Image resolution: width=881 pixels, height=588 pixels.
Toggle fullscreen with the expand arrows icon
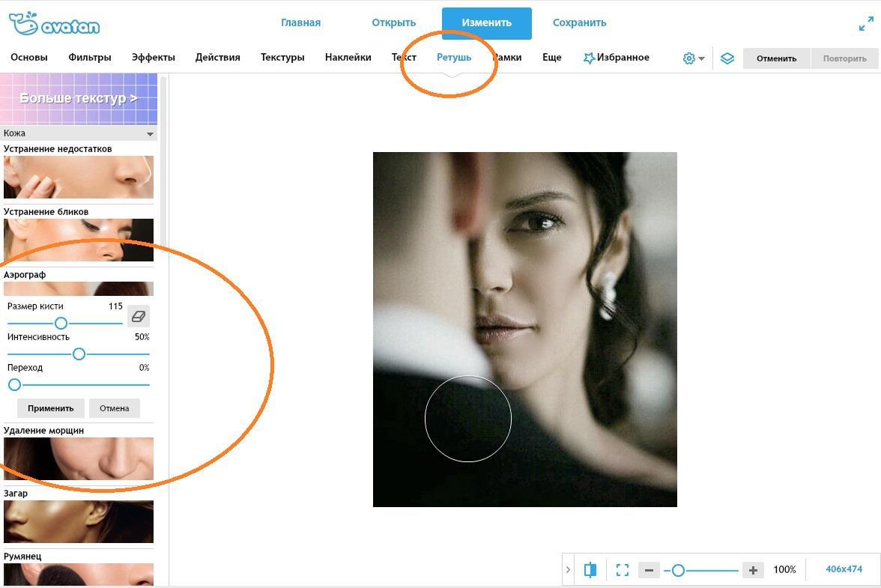866,23
